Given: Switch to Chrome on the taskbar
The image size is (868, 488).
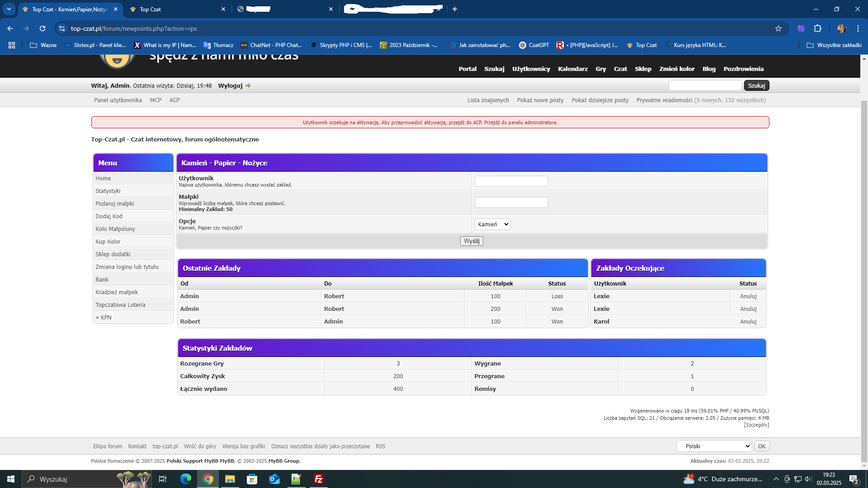Looking at the screenshot, I should pyautogui.click(x=208, y=479).
